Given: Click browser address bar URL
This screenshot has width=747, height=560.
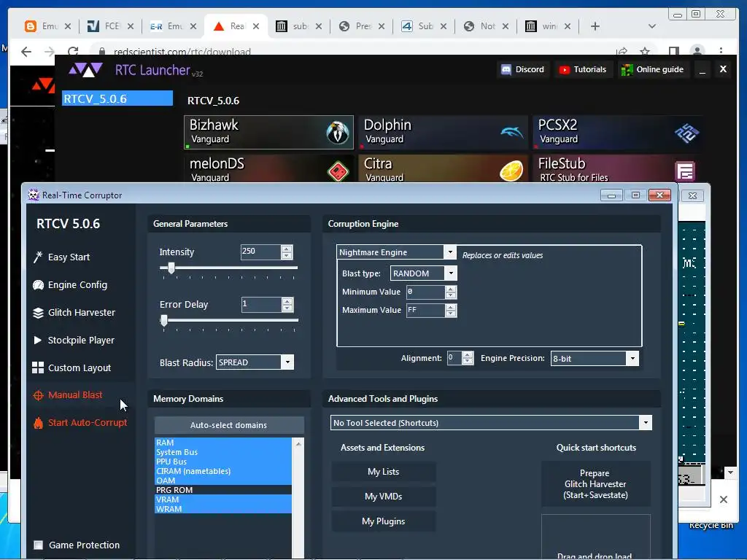Looking at the screenshot, I should pos(182,52).
